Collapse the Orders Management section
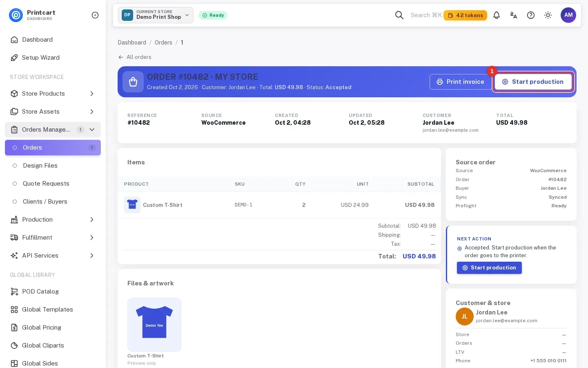 click(92, 130)
